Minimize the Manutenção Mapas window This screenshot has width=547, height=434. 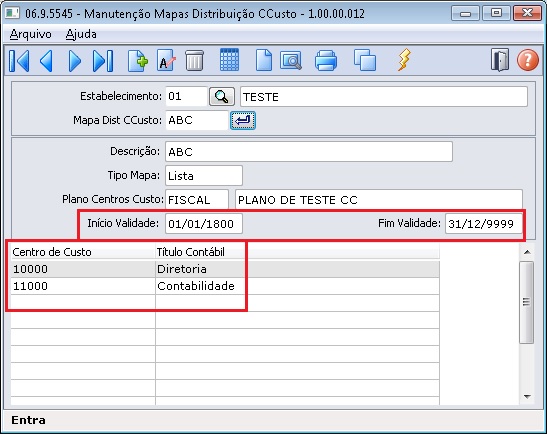pos(465,14)
